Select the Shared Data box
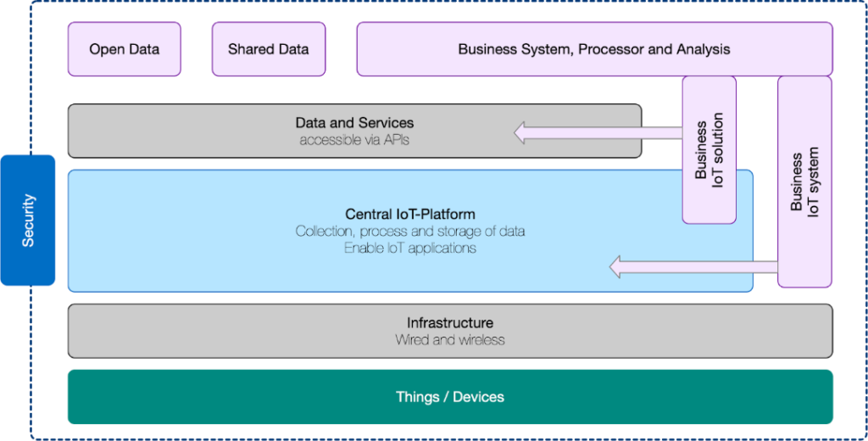This screenshot has width=868, height=441. (269, 49)
